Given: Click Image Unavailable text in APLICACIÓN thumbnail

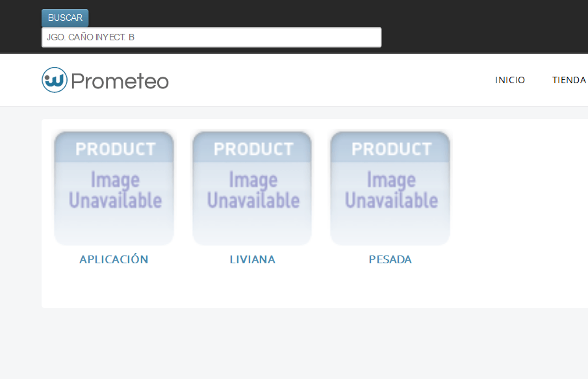Looking at the screenshot, I should pos(116,190).
